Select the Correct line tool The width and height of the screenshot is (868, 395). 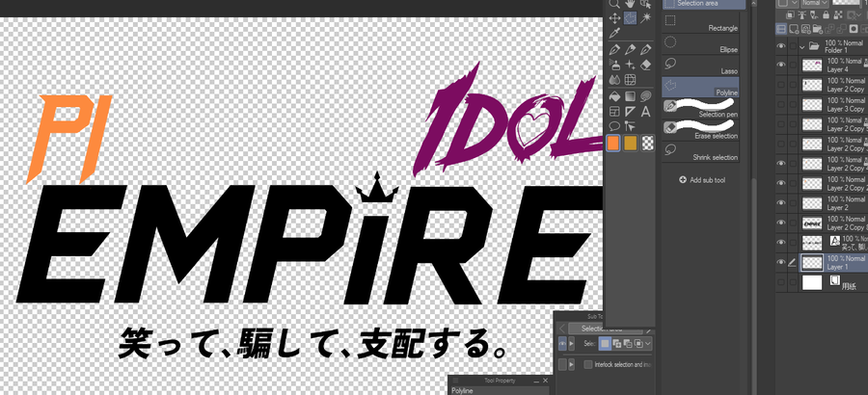click(x=630, y=125)
